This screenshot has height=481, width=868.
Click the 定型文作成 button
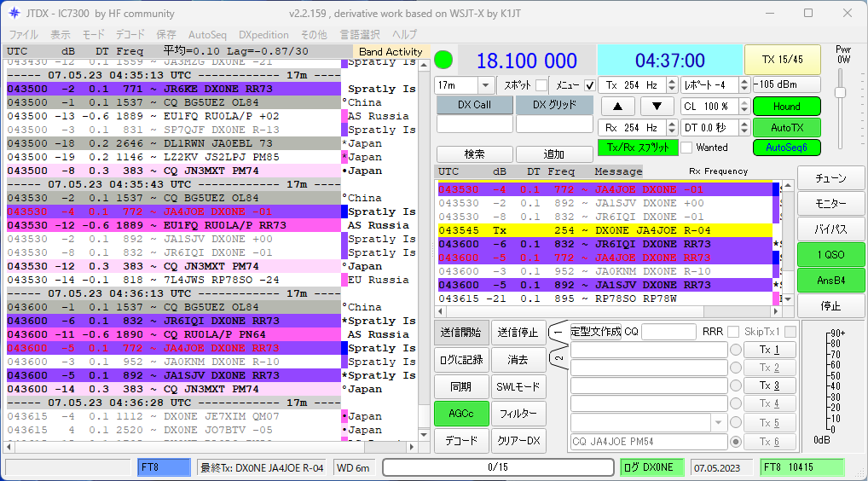tap(596, 332)
